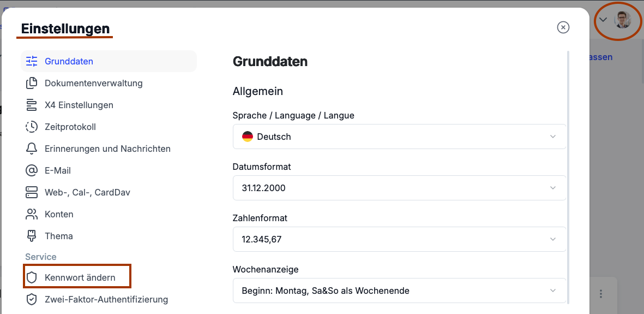Open the Zahlenformat dropdown
Image resolution: width=644 pixels, height=314 pixels.
[x=399, y=239]
